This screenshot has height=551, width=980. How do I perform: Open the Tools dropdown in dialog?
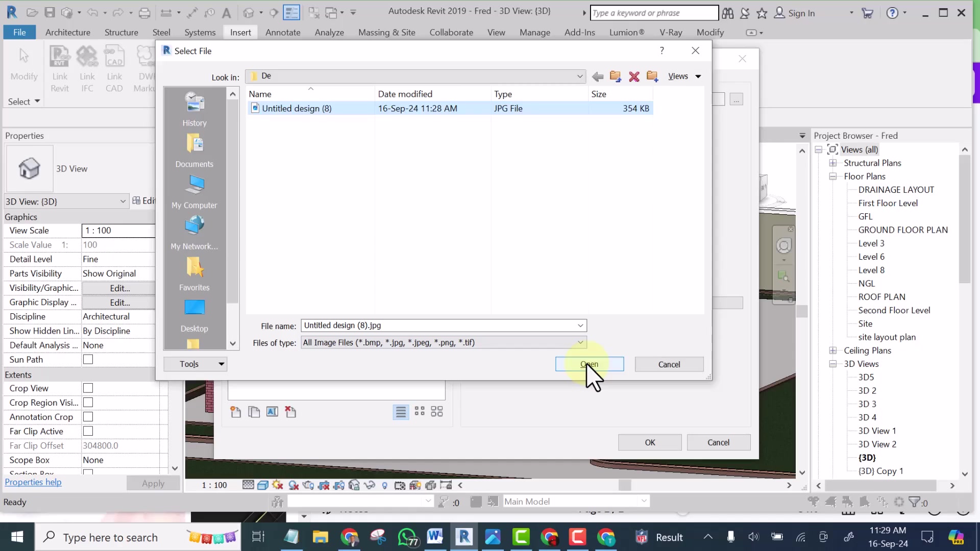tap(195, 364)
